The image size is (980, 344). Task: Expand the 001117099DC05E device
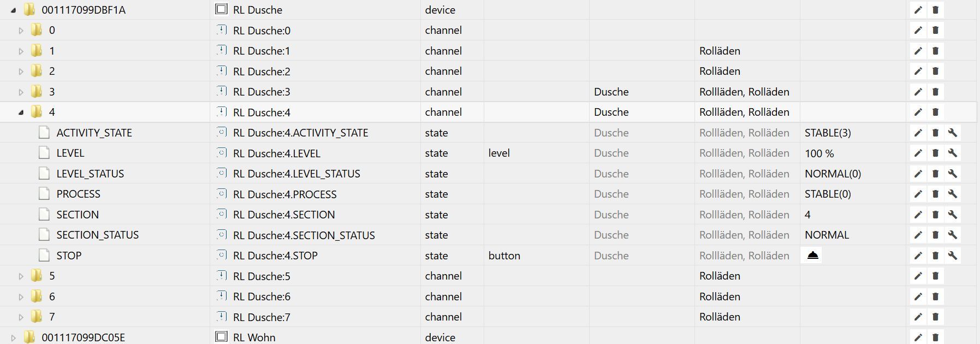(x=13, y=337)
